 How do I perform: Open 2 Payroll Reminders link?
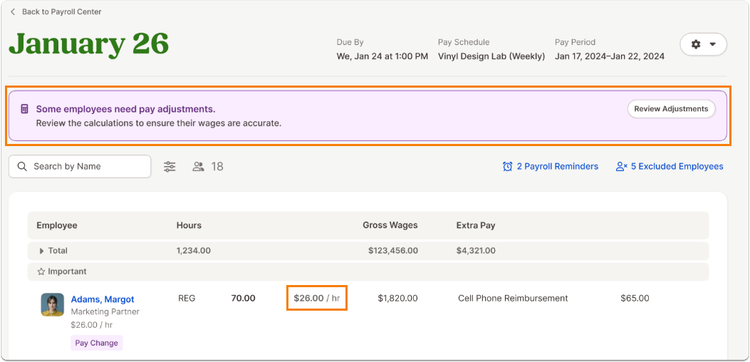[551, 166]
